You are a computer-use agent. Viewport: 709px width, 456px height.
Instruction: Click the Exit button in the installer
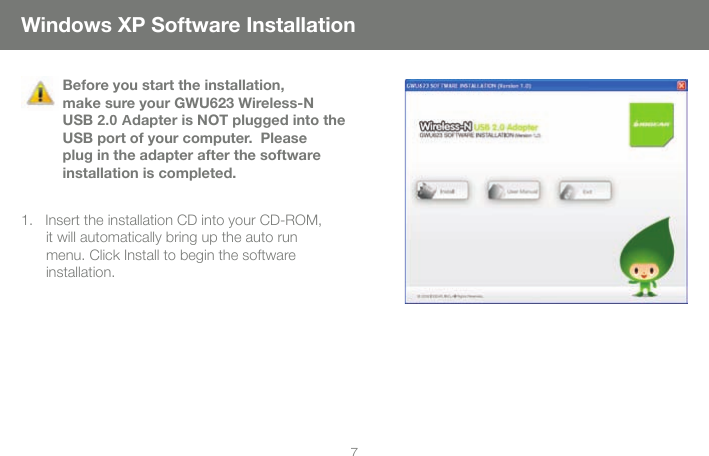pos(585,191)
